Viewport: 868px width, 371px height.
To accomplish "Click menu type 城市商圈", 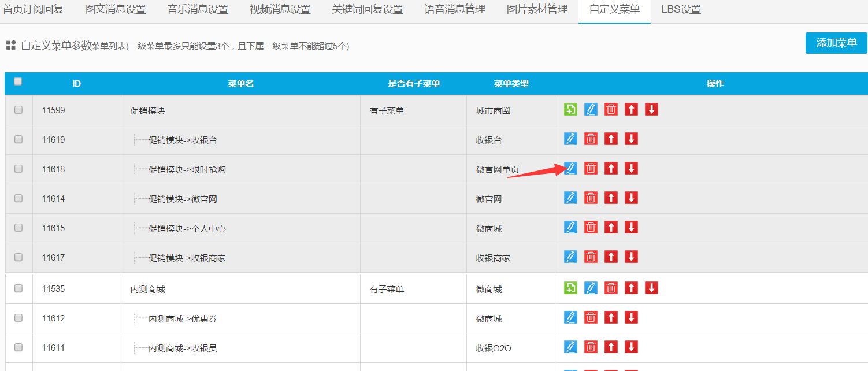I will click(x=493, y=110).
